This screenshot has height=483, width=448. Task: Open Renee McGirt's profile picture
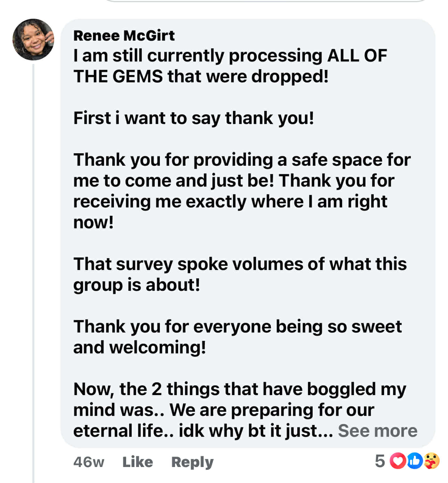pos(33,40)
